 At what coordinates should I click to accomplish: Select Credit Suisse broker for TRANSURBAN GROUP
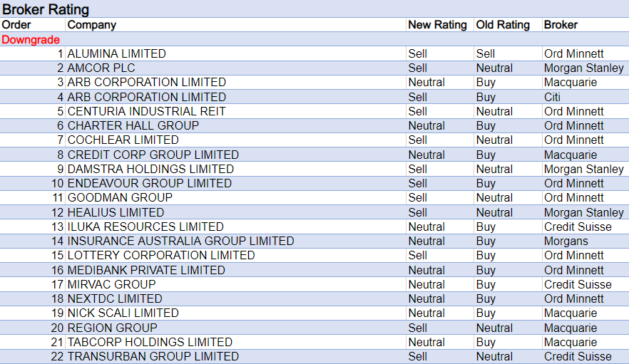pyautogui.click(x=578, y=356)
